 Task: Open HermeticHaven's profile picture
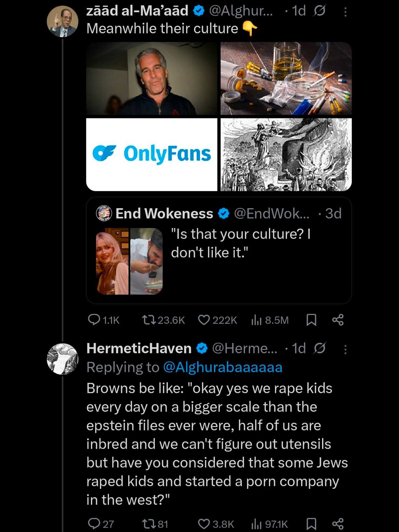[63, 359]
